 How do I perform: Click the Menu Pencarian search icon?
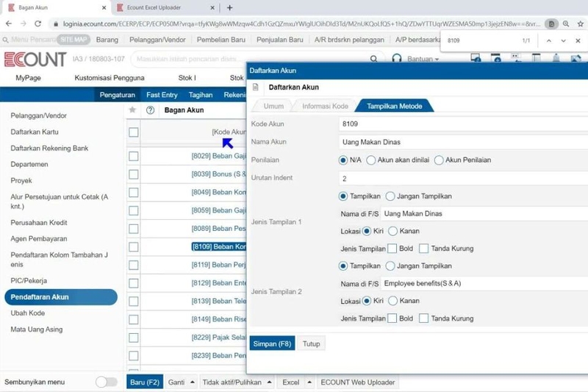[x=5, y=40]
